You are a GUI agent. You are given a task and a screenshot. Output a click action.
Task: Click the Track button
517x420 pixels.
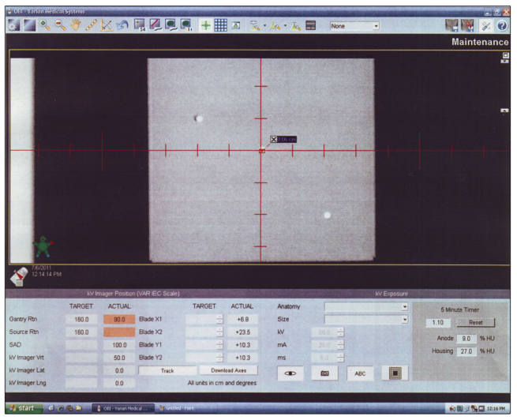click(167, 369)
